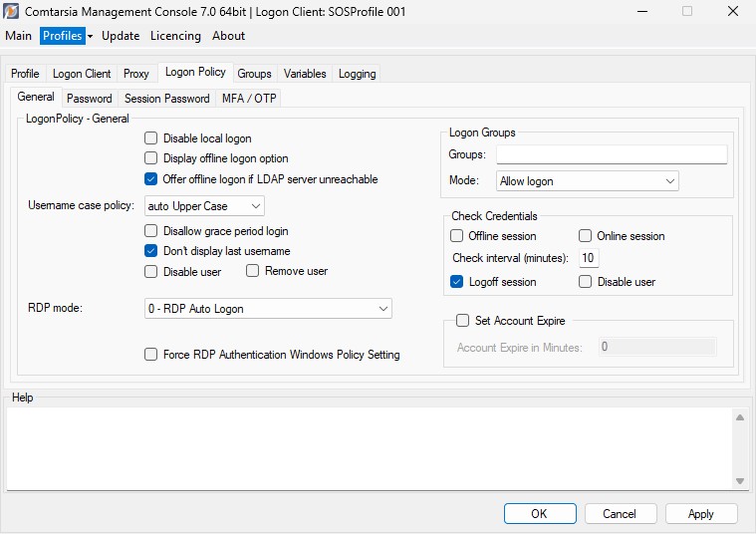756x534 pixels.
Task: Click the OK button
Action: pyautogui.click(x=540, y=514)
